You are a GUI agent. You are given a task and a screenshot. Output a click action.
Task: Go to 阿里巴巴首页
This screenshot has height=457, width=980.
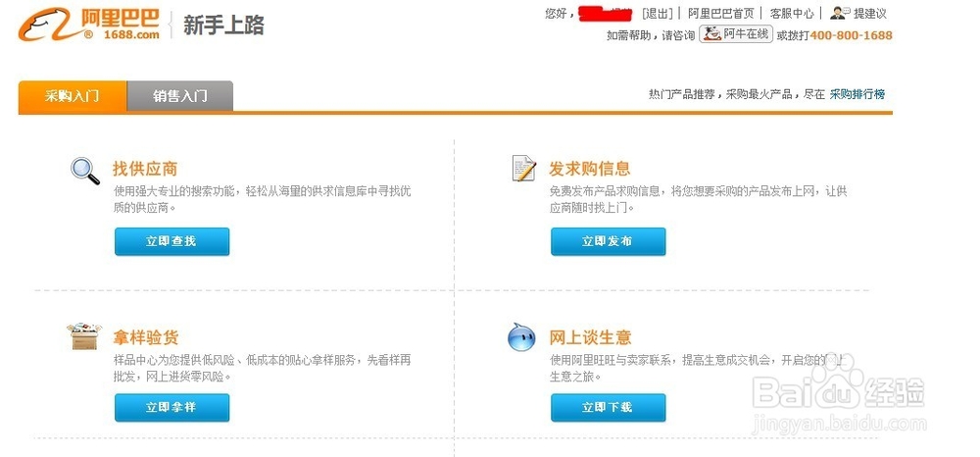point(721,14)
